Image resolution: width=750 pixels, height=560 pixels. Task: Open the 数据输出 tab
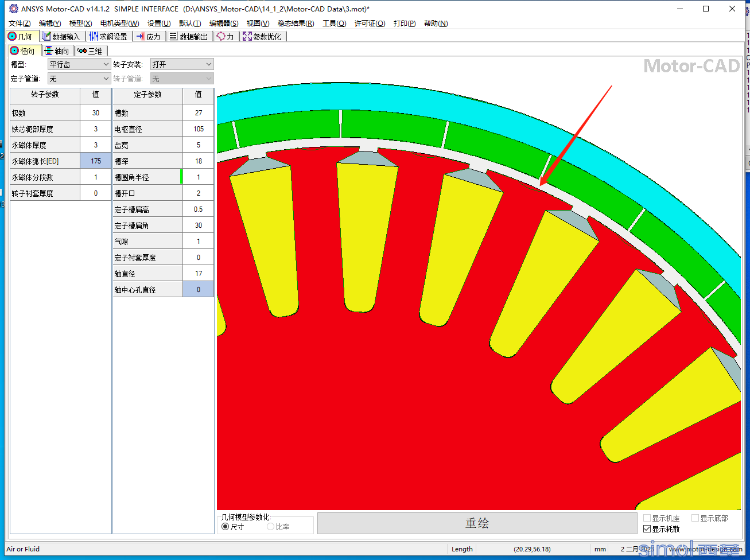[x=189, y=36]
